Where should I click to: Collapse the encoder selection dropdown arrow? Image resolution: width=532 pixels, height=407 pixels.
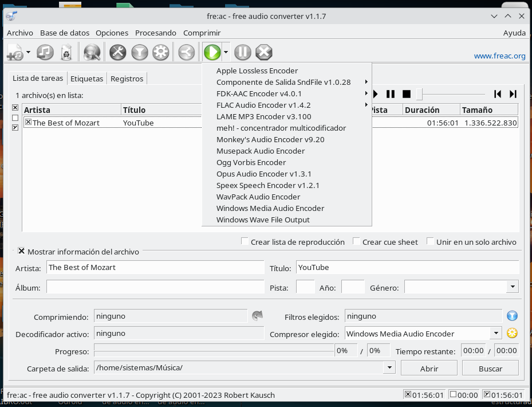226,52
